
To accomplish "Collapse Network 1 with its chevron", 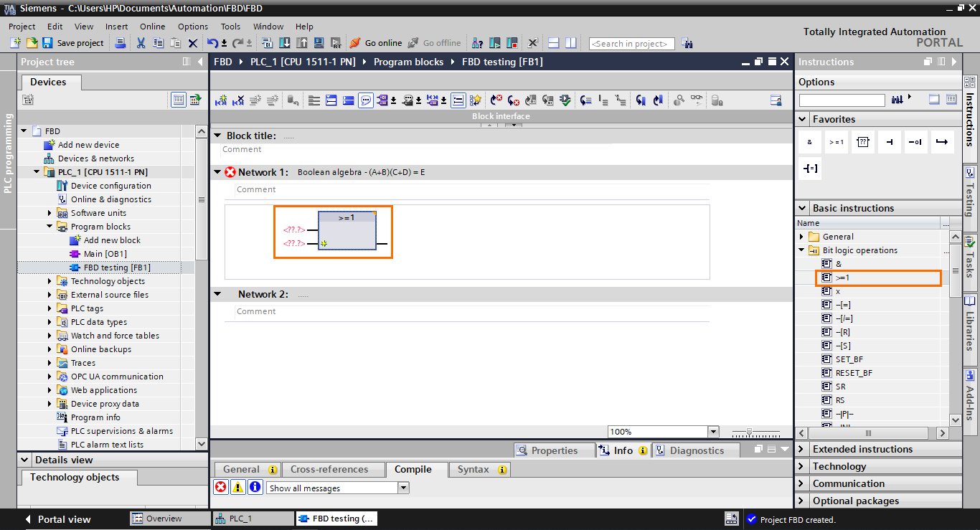I will coord(217,171).
